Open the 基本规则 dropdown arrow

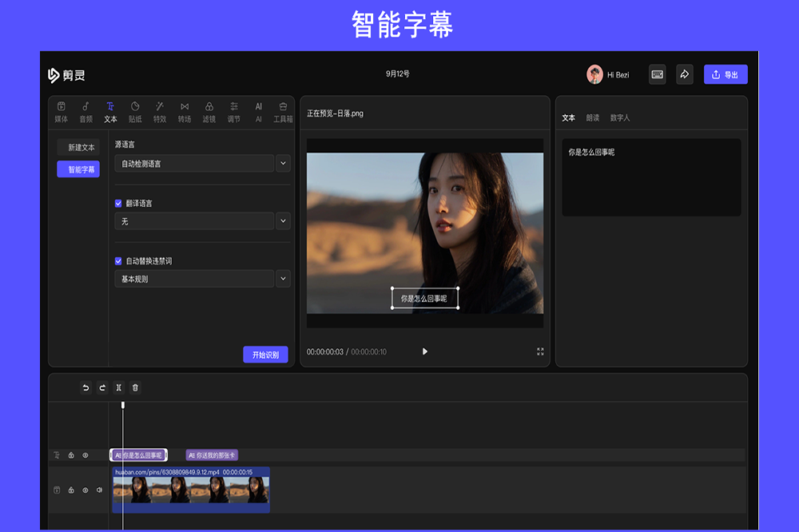283,279
